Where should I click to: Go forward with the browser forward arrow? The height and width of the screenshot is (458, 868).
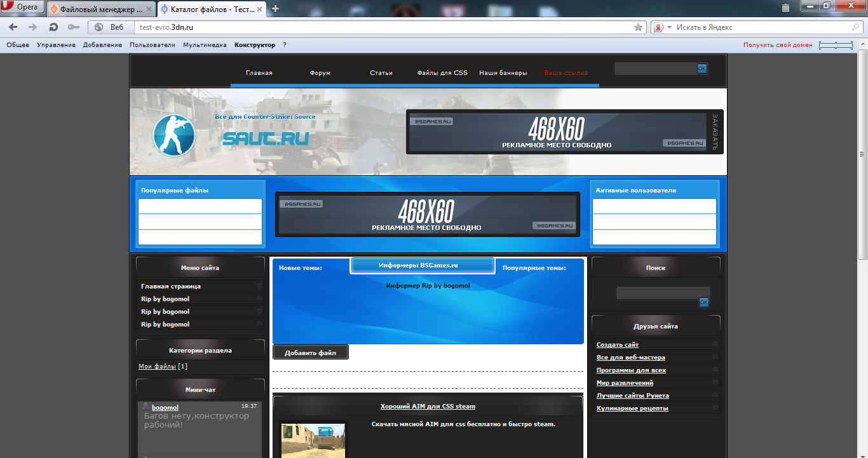click(33, 27)
